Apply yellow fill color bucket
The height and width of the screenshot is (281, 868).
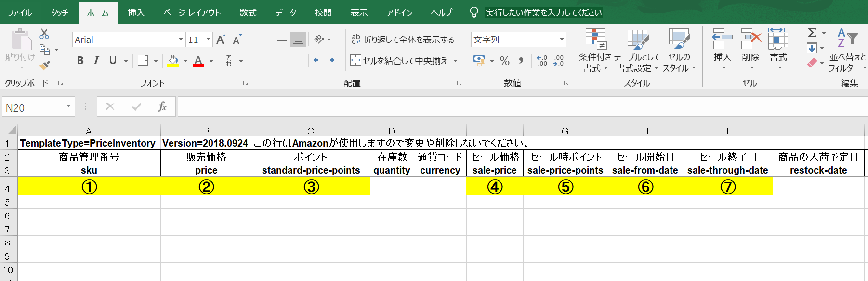click(x=173, y=60)
